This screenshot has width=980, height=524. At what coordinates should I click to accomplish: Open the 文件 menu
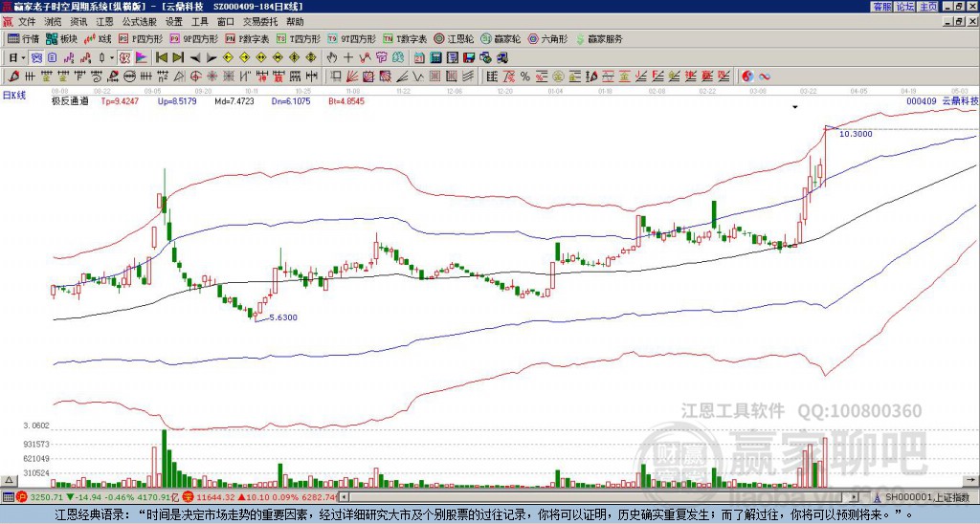[27, 22]
